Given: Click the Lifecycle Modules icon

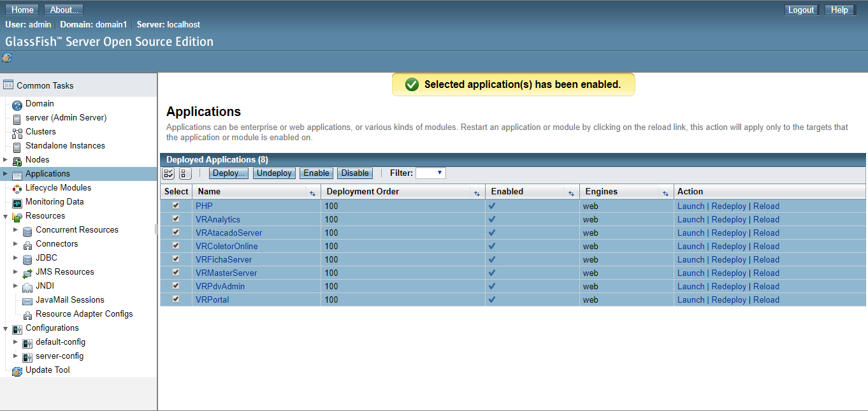Looking at the screenshot, I should click(17, 189).
